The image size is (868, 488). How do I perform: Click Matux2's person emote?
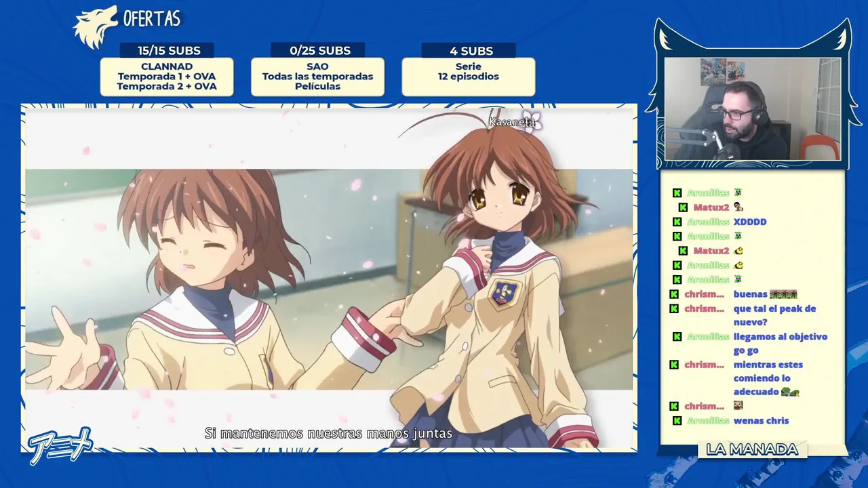(x=738, y=207)
